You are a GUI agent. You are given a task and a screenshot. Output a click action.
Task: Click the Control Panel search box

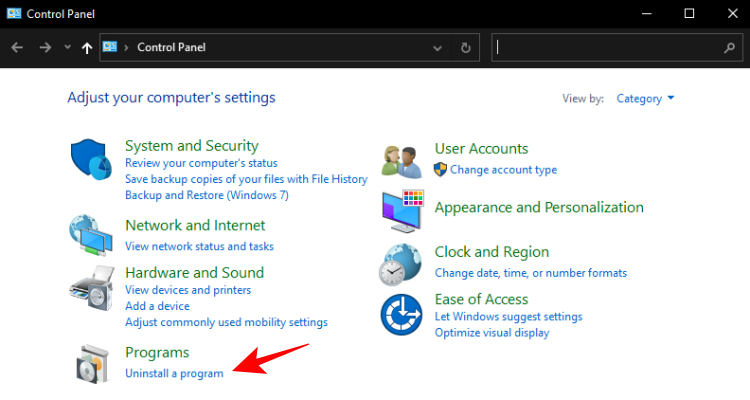(608, 47)
